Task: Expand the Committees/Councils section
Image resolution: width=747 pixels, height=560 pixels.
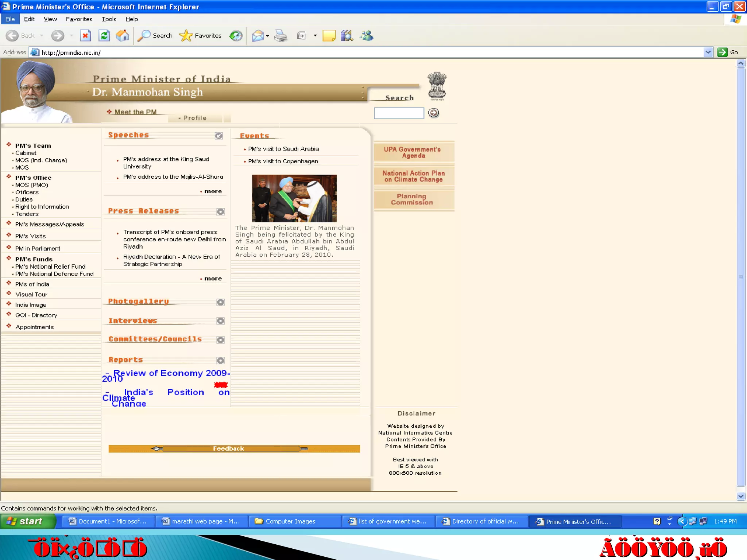Action: point(220,340)
